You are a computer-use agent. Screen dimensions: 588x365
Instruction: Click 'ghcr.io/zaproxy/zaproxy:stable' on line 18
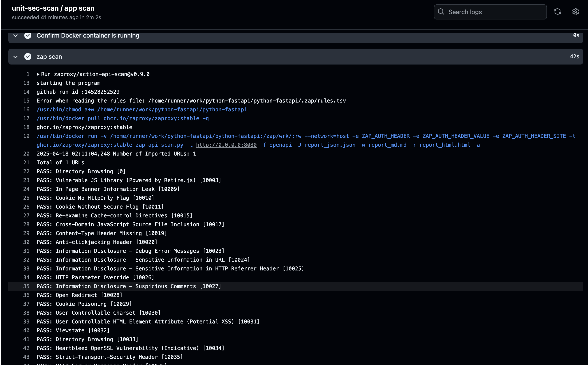tap(84, 127)
